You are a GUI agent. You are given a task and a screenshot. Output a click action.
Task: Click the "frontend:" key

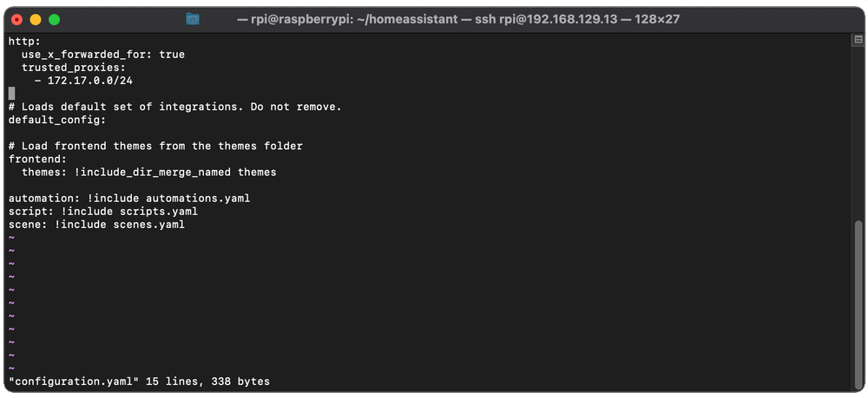pyautogui.click(x=36, y=160)
